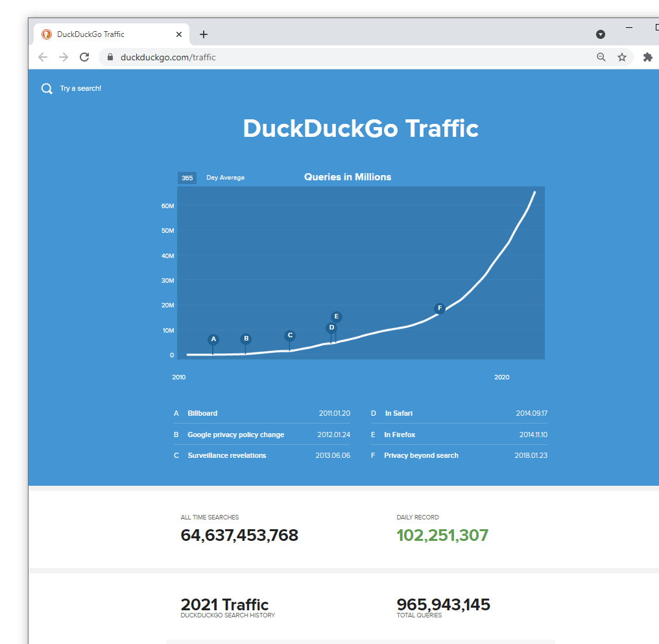
Task: Click the 2012.01.24 date
Action: coord(333,435)
